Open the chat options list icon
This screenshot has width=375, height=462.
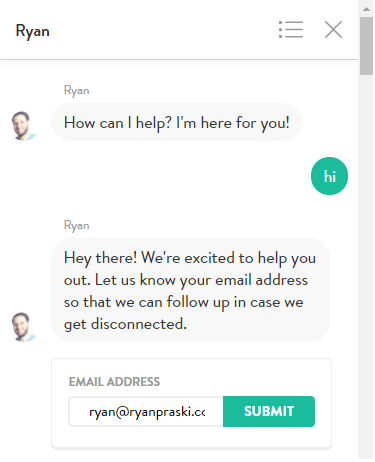291,30
